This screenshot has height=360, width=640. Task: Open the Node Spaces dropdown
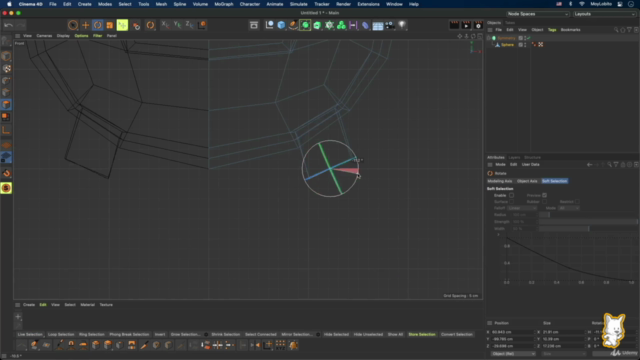538,14
